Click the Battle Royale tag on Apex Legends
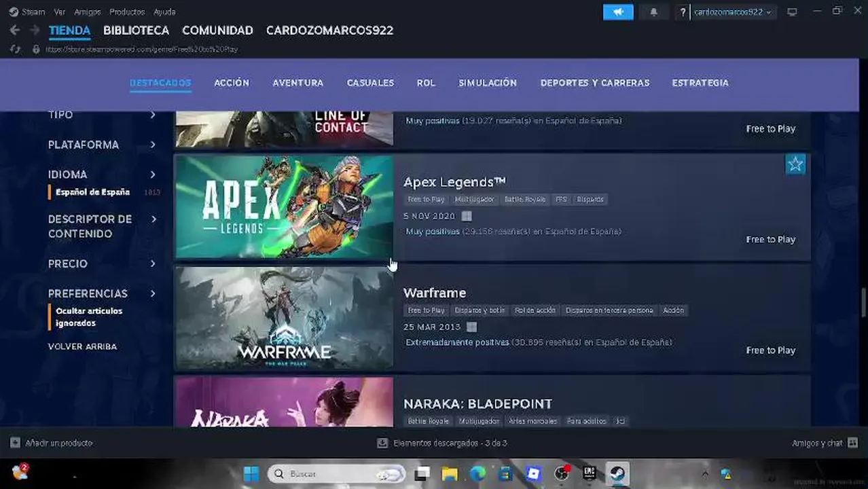The image size is (868, 489). [524, 200]
